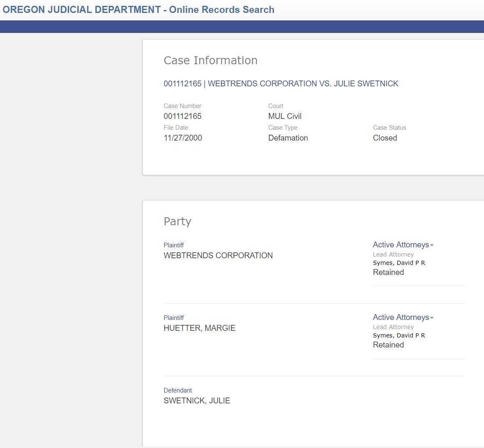Click Symes, David P R for Huetter, Margie
The image size is (484, 448).
399,335
